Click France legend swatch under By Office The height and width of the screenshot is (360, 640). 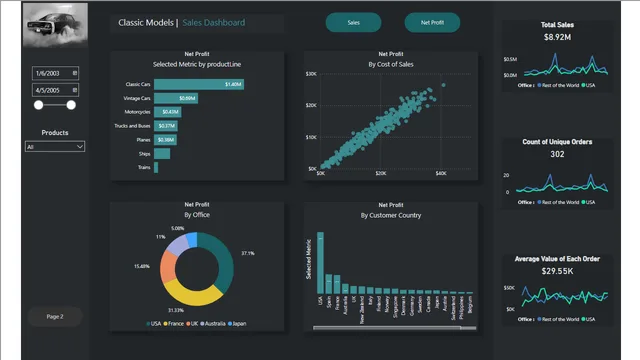click(x=165, y=324)
